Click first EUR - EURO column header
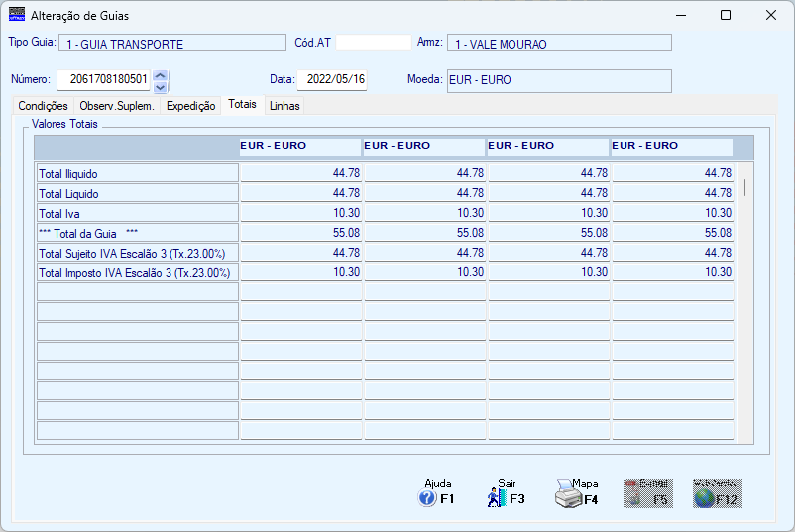 point(300,147)
